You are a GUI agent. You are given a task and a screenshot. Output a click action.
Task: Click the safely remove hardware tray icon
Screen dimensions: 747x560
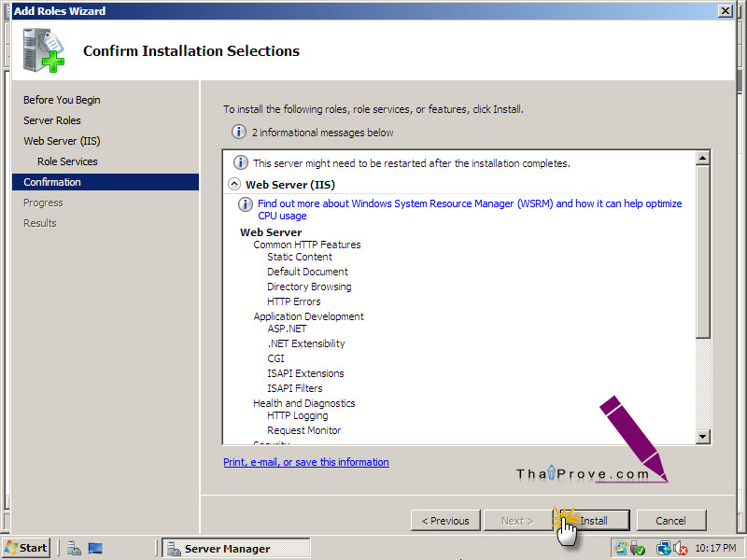pyautogui.click(x=638, y=549)
